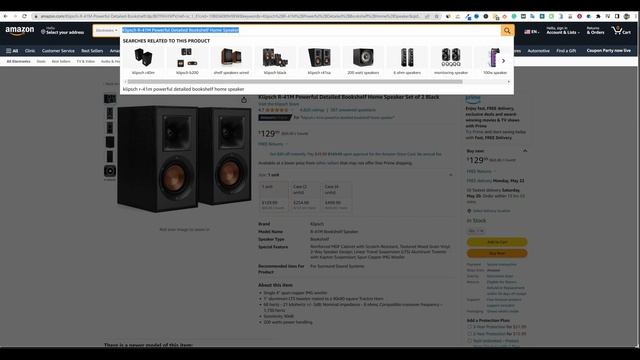This screenshot has height=360, width=640.
Task: Click Select your address link
Action: (x=65, y=33)
